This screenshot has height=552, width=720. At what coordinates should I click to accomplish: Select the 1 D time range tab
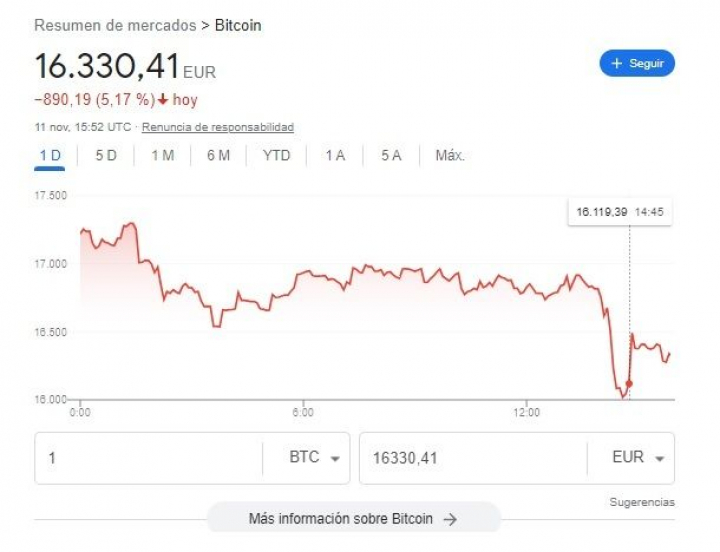[50, 155]
